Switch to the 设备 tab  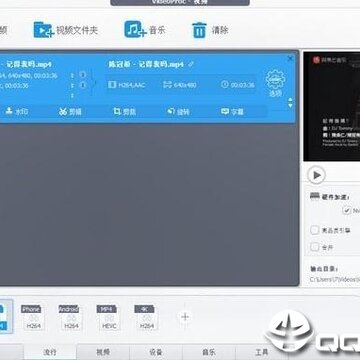coord(156,352)
